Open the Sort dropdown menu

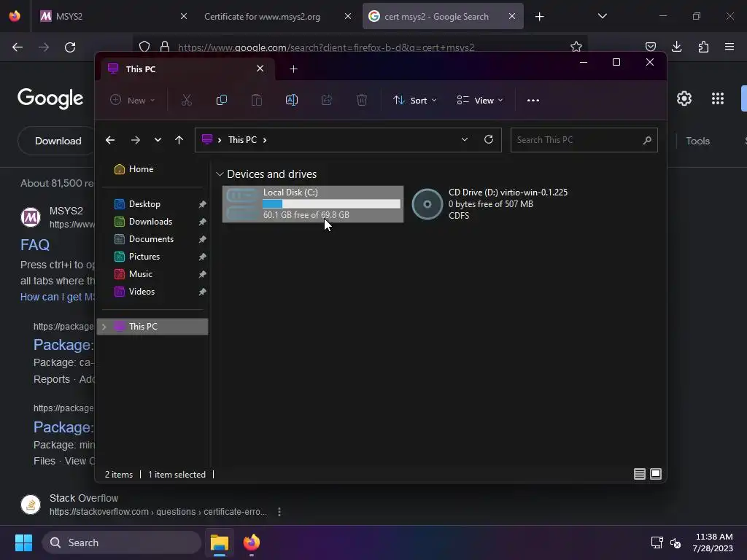(x=414, y=101)
